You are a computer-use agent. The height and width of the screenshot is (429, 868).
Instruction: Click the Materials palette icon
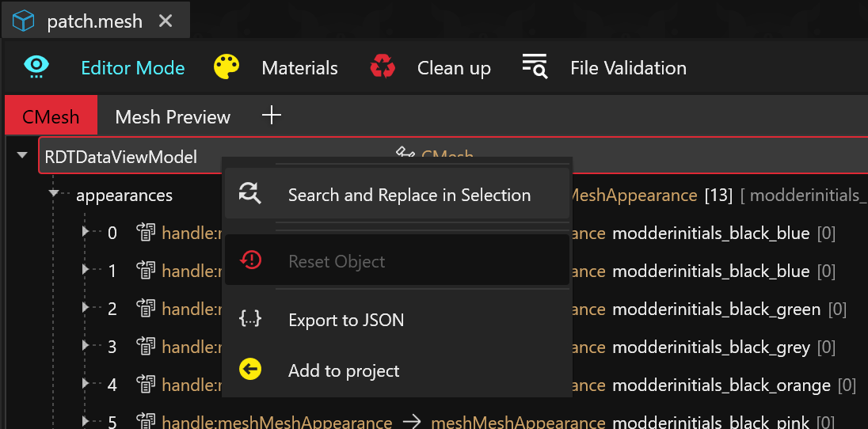coord(227,67)
